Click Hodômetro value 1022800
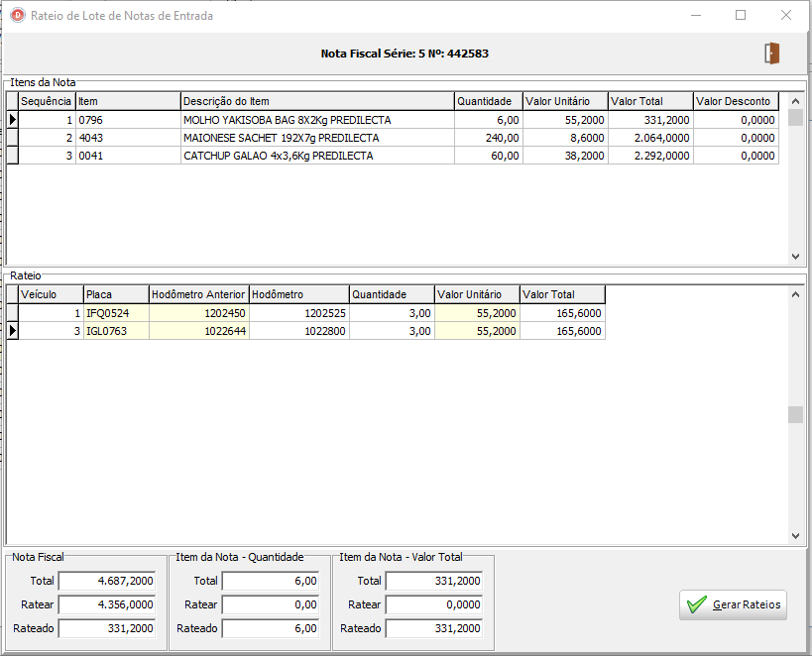 coord(297,331)
